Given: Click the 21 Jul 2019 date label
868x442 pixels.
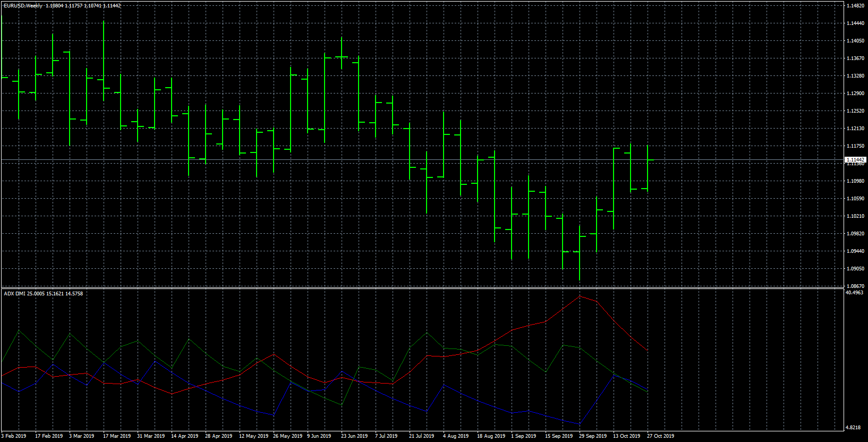Looking at the screenshot, I should (421, 436).
